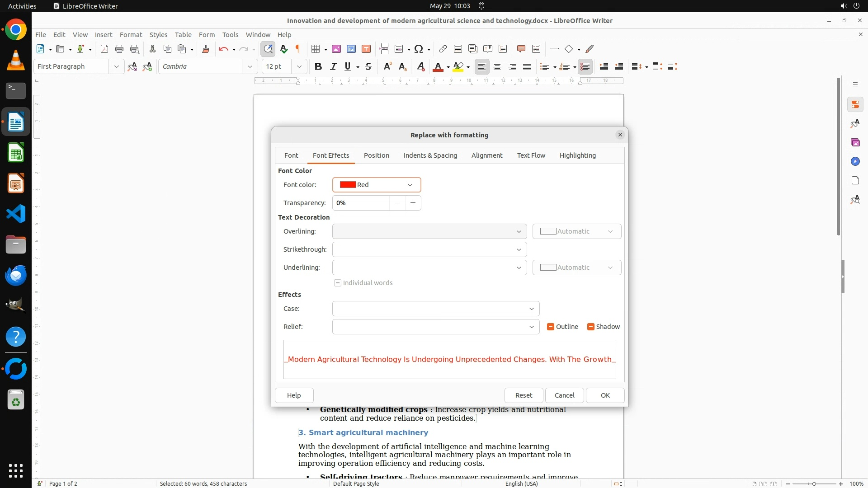Open the Case effects dropdown
This screenshot has height=488, width=868.
pos(531,309)
